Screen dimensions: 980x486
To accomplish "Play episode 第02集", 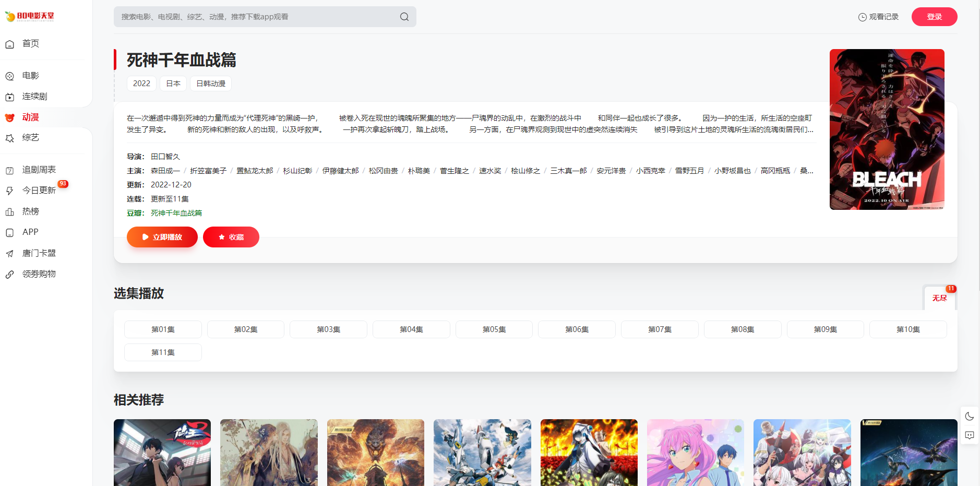I will 246,329.
